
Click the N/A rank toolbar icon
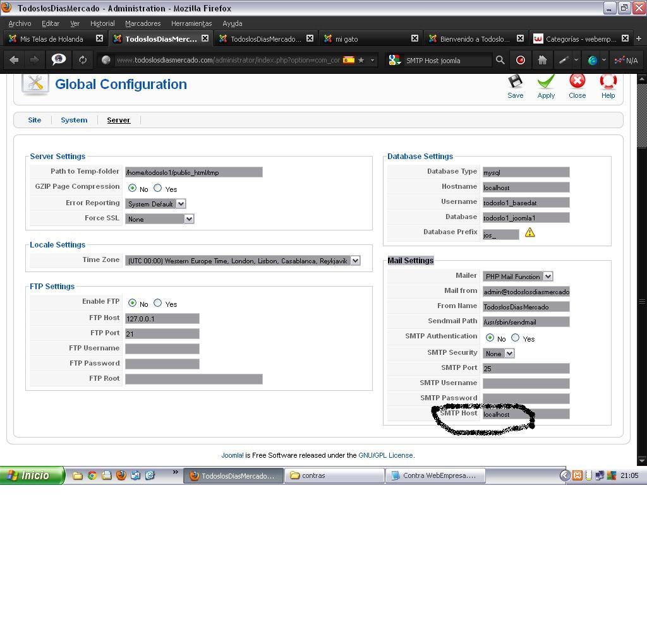[626, 60]
